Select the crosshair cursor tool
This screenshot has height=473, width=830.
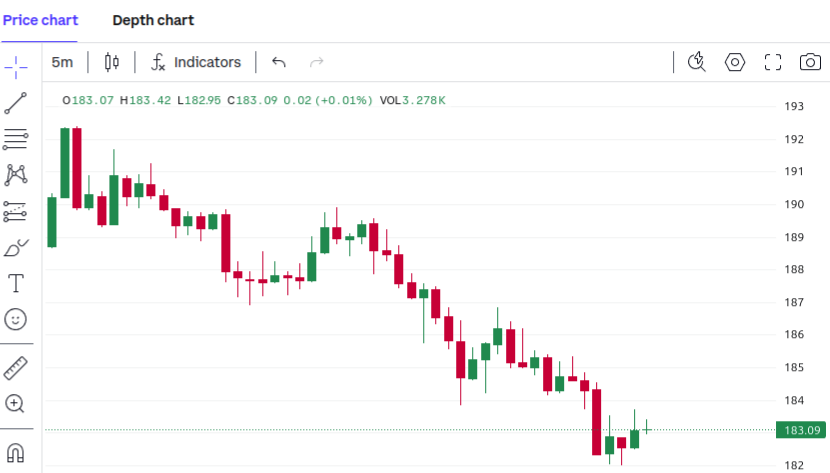pyautogui.click(x=16, y=67)
